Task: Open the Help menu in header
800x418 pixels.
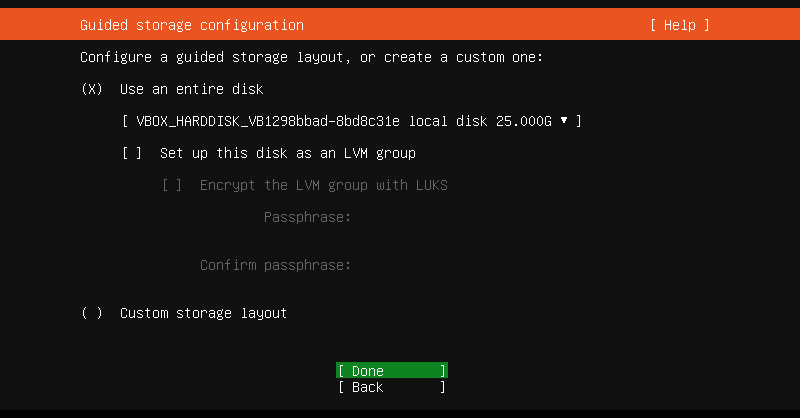Action: (679, 25)
